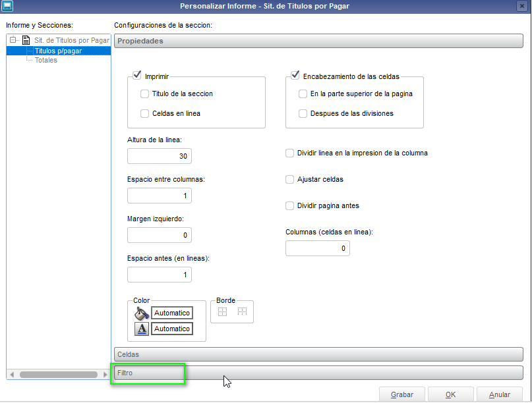Check Dividir pagina antes box

point(289,205)
